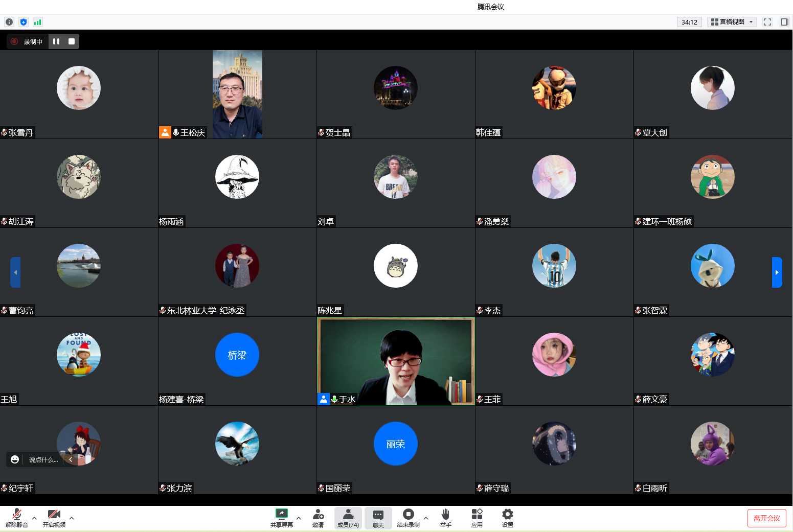Toggle the right sidebar panel icon
Viewport: 793px width, 532px height.
point(784,22)
